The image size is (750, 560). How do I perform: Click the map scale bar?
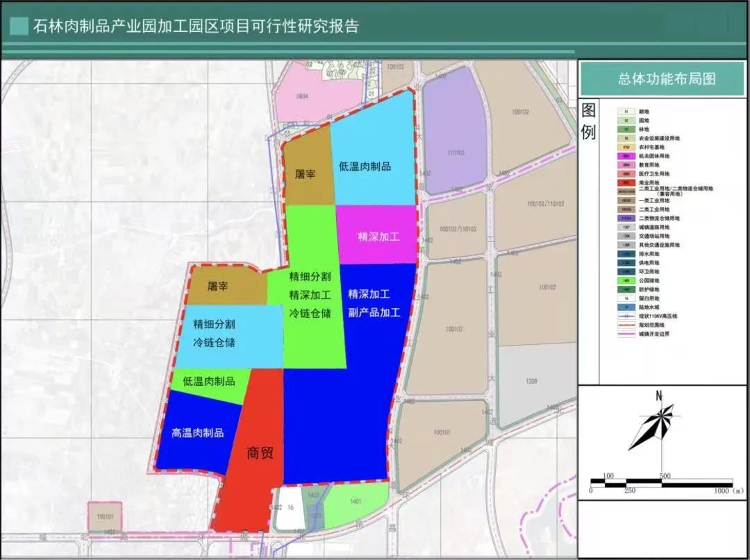pyautogui.click(x=661, y=482)
